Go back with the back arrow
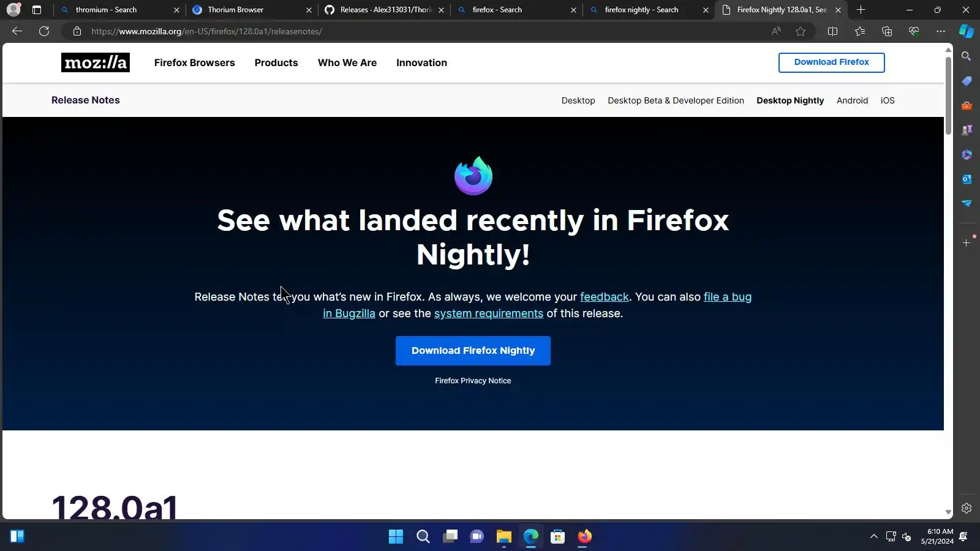 pos(17,31)
